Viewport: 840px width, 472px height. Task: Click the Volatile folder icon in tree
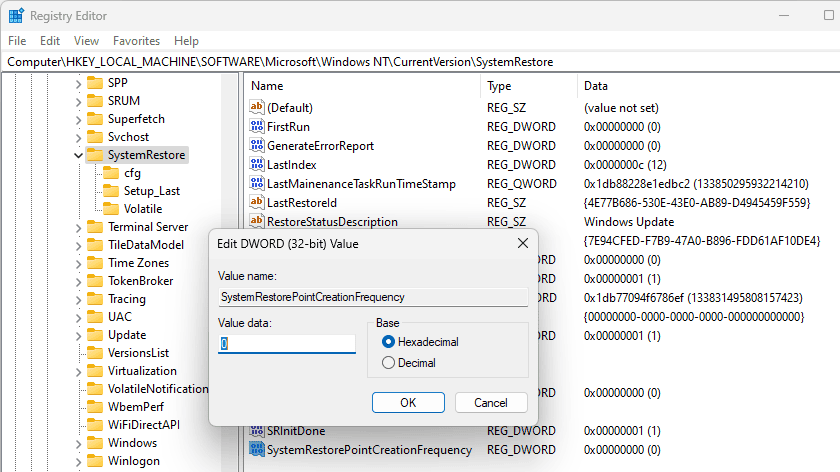click(x=111, y=209)
